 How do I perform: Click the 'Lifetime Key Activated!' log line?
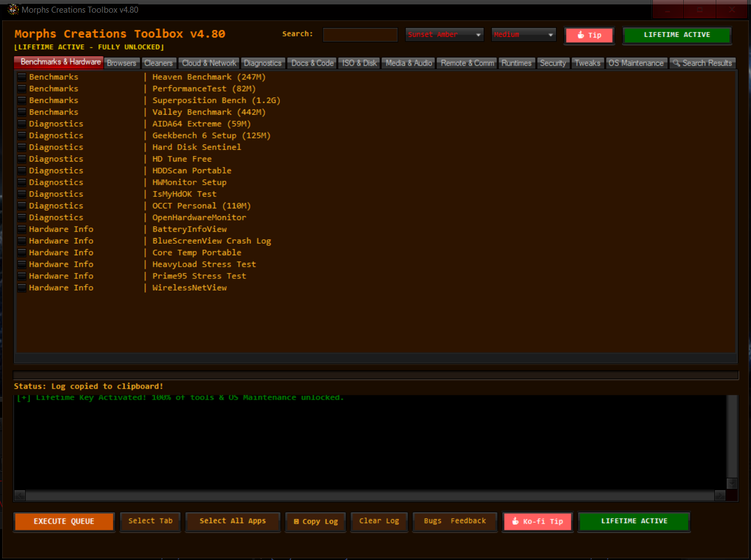coord(180,397)
